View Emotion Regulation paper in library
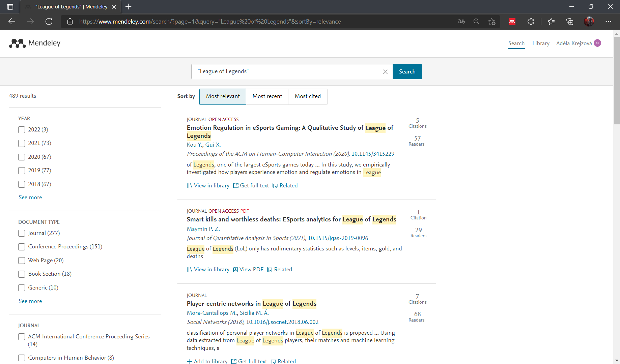The height and width of the screenshot is (364, 620). tap(208, 186)
